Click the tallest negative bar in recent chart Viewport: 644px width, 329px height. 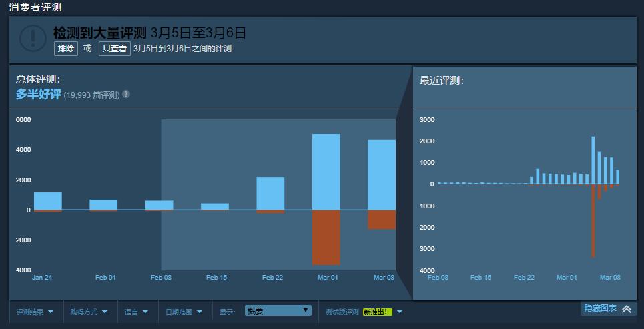tap(593, 221)
